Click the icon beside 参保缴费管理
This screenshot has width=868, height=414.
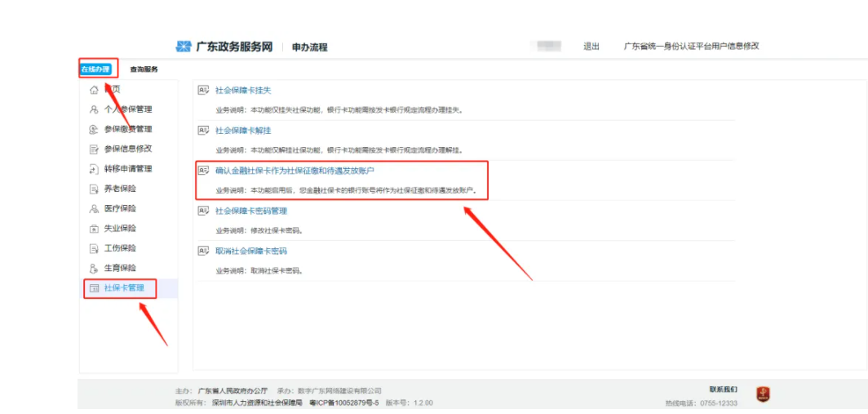[x=94, y=129]
